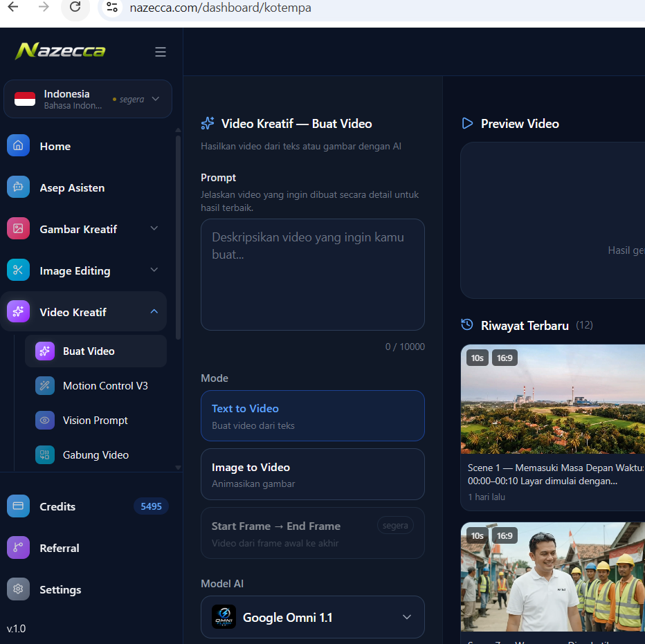Open Home via its house icon
Image resolution: width=645 pixels, height=644 pixels.
coord(18,145)
